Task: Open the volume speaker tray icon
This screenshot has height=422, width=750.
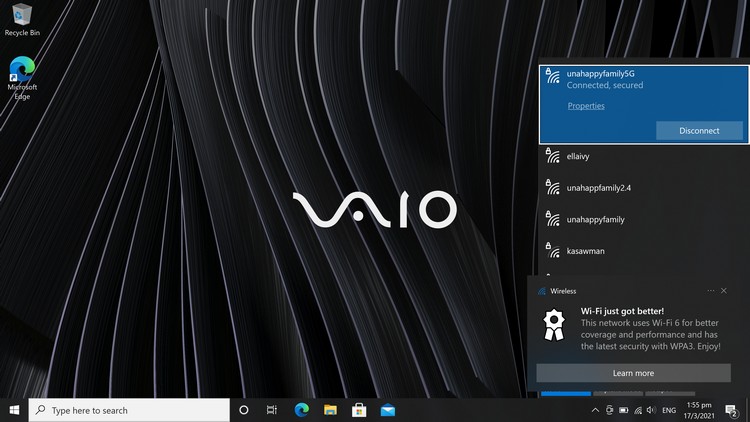Action: (x=651, y=410)
